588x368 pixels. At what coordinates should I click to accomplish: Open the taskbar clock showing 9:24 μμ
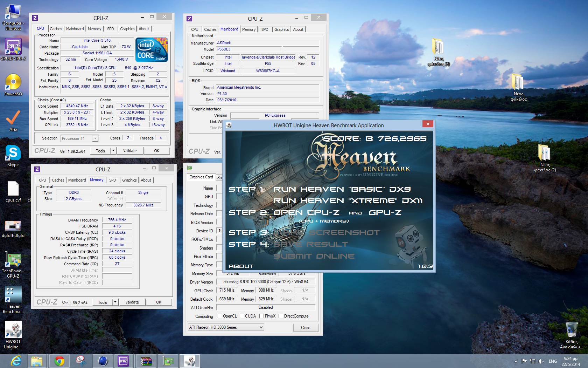point(570,361)
